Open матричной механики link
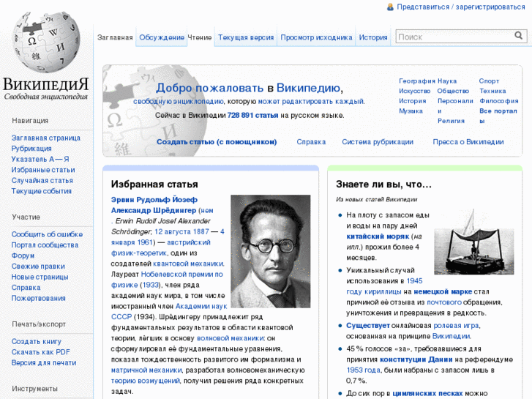 click(146, 370)
